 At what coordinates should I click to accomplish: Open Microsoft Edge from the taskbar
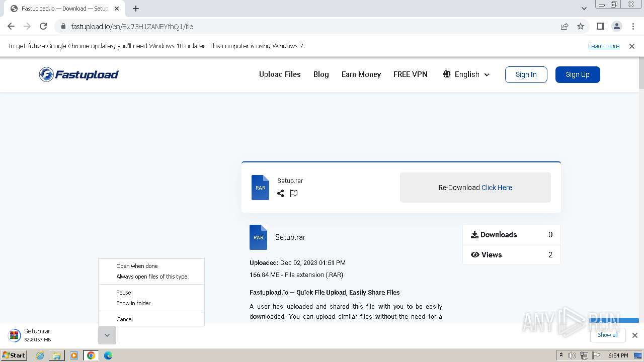[x=108, y=355]
